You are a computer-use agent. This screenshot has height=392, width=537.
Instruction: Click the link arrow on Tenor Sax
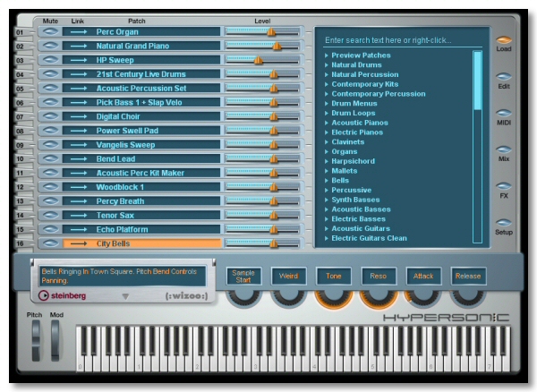79,216
